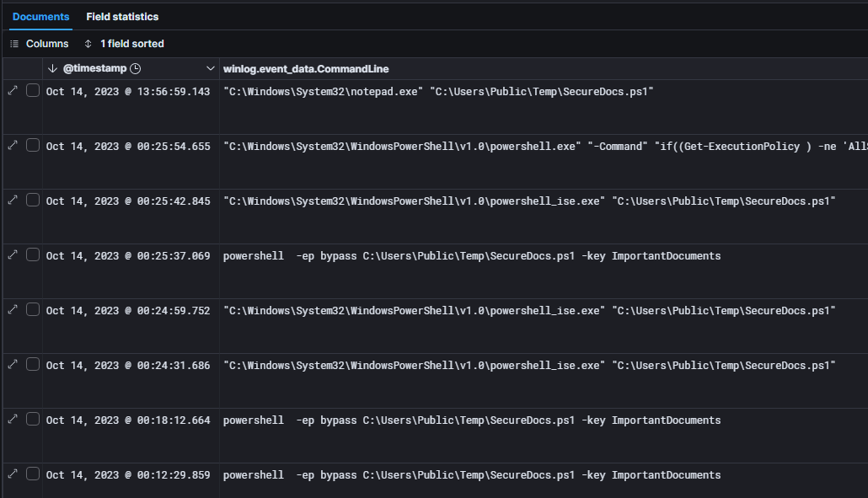Open the Columns selector
The width and height of the screenshot is (868, 498).
[40, 44]
